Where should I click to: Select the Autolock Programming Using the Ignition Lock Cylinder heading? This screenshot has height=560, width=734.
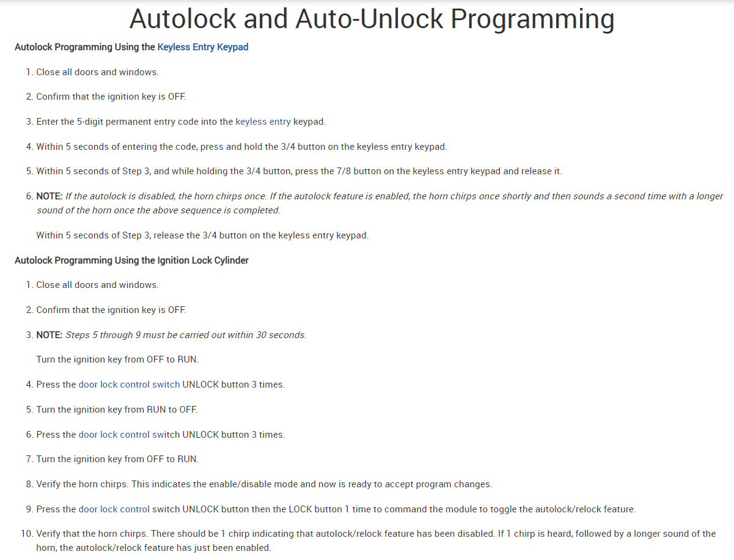tap(131, 260)
